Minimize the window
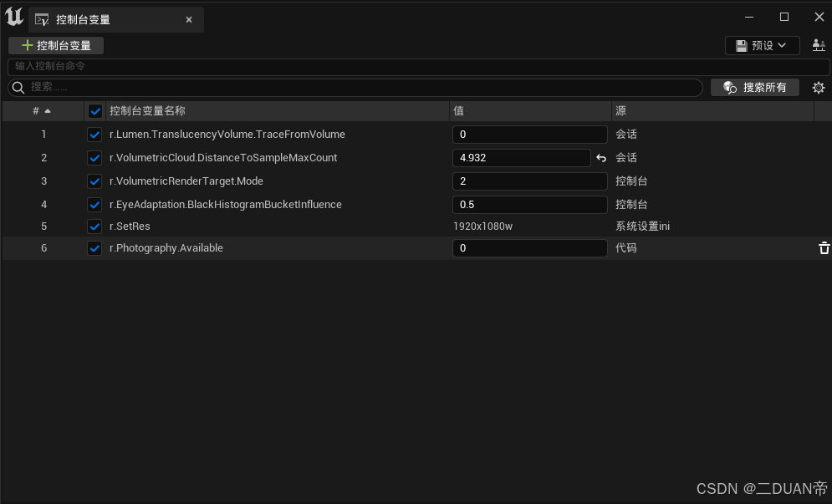This screenshot has height=504, width=832. click(749, 17)
